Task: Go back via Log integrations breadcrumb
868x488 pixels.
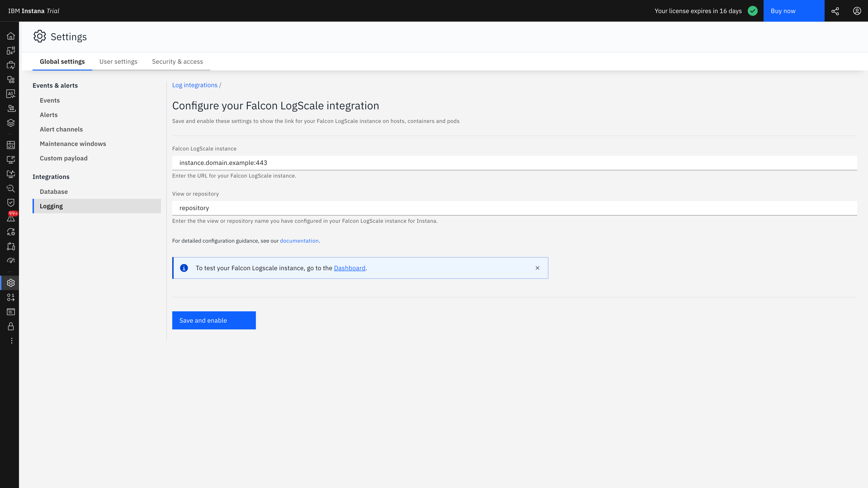Action: [x=195, y=85]
